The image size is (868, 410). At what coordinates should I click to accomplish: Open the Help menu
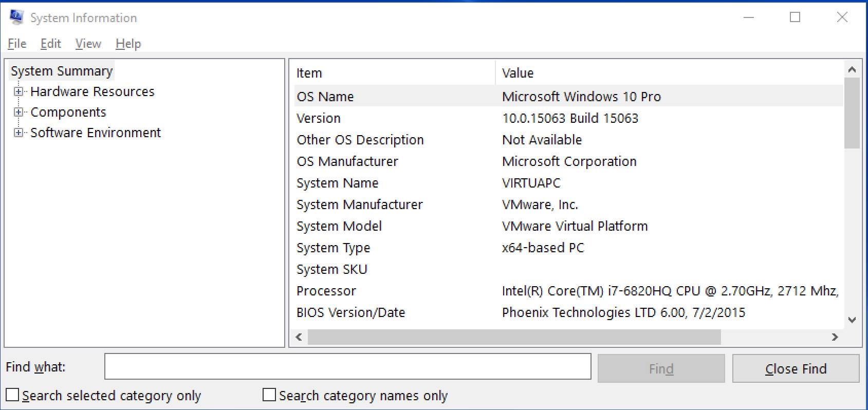(128, 44)
